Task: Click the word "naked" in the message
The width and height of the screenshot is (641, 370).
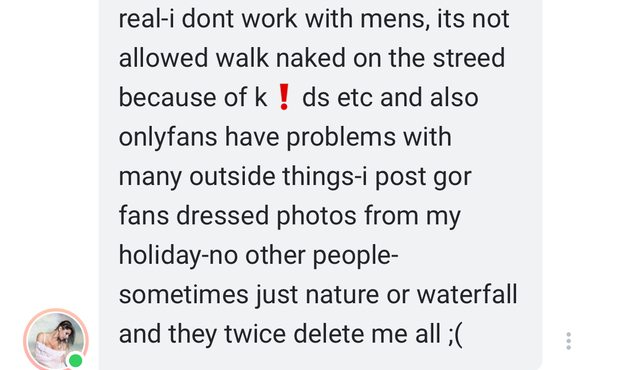Action: click(x=311, y=58)
